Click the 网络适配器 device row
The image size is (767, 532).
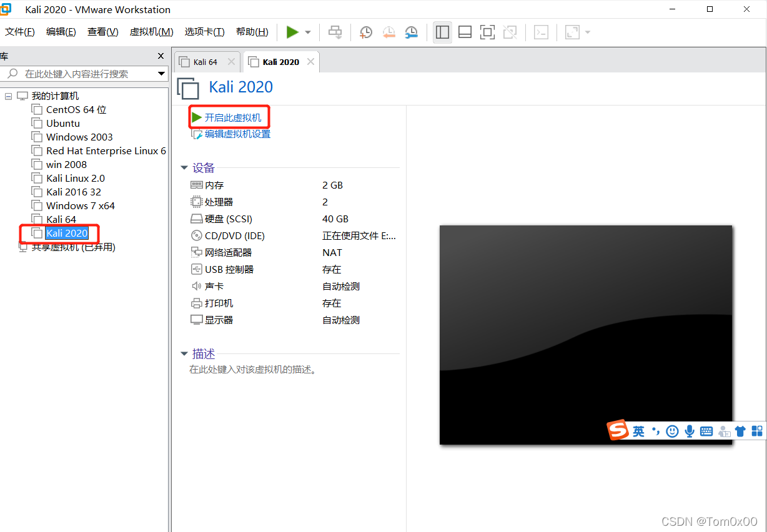click(294, 252)
